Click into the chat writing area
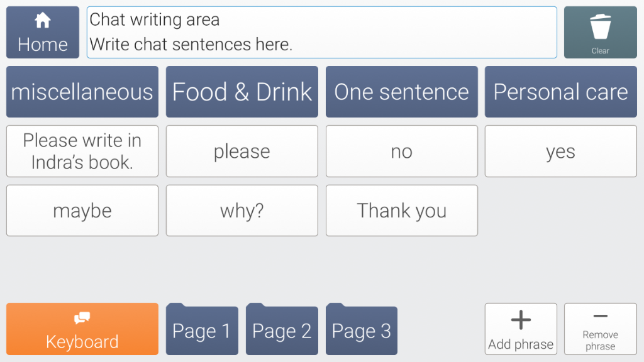Viewport: 644px width, 362px height. tap(321, 33)
